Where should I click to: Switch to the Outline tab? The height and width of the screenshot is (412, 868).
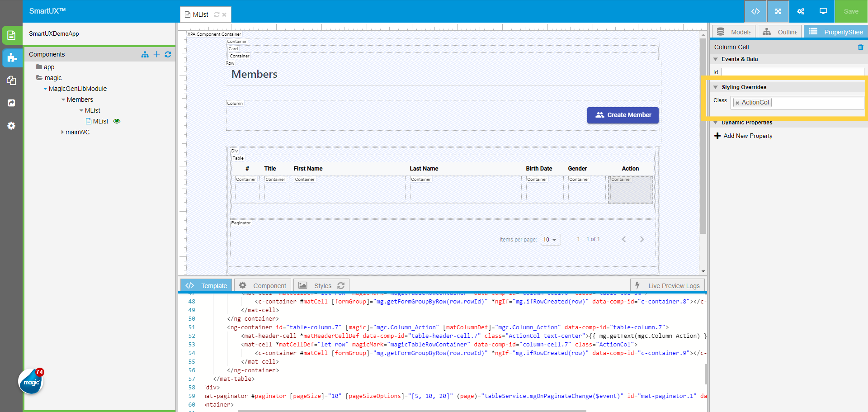pyautogui.click(x=780, y=32)
